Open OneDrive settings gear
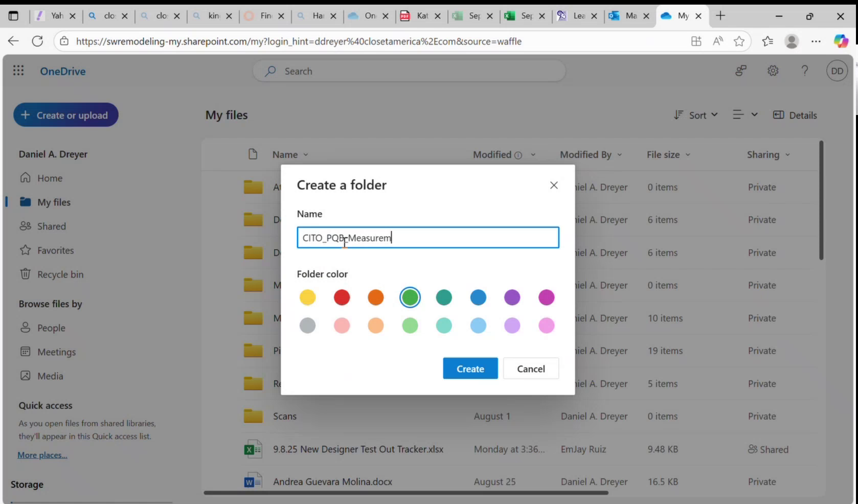This screenshot has width=858, height=504. pyautogui.click(x=773, y=71)
